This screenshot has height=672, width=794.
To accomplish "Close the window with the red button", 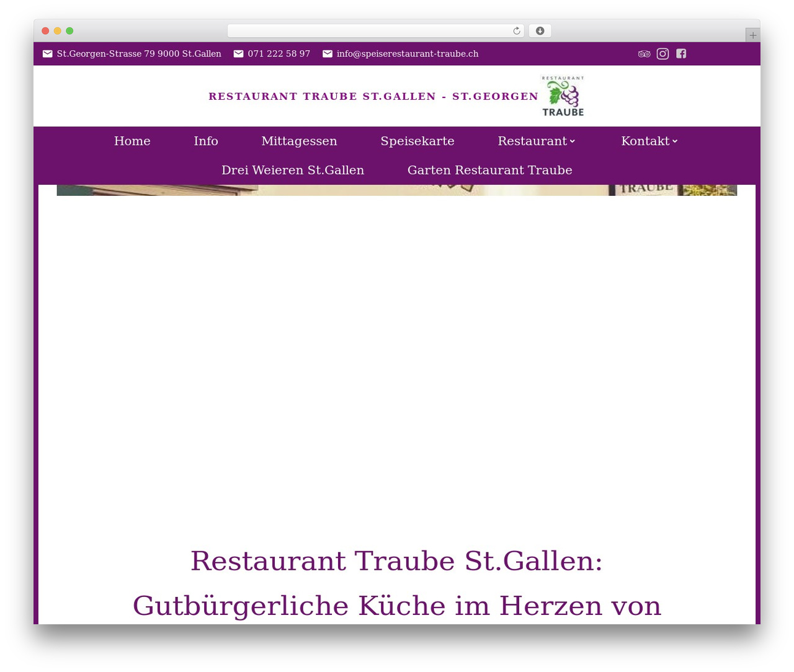I will click(45, 31).
